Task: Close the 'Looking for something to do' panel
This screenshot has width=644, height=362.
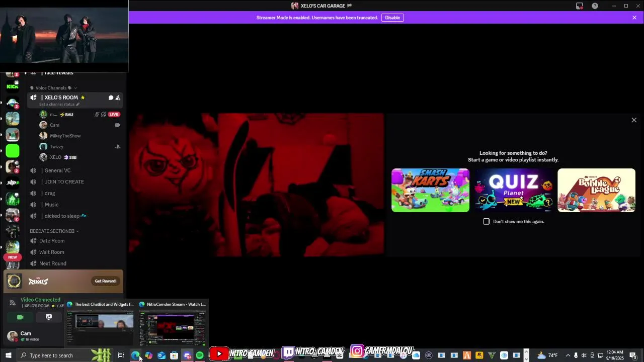Action: point(634,120)
